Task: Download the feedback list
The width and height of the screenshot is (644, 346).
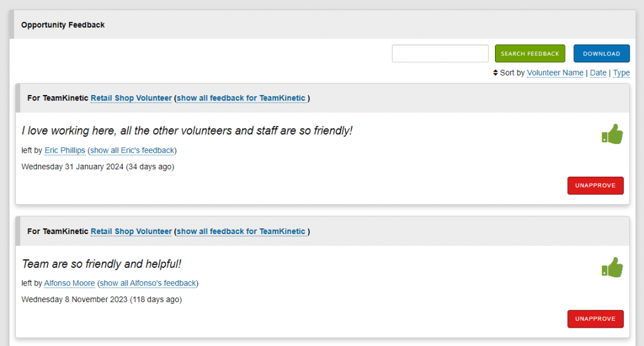Action: click(x=601, y=53)
